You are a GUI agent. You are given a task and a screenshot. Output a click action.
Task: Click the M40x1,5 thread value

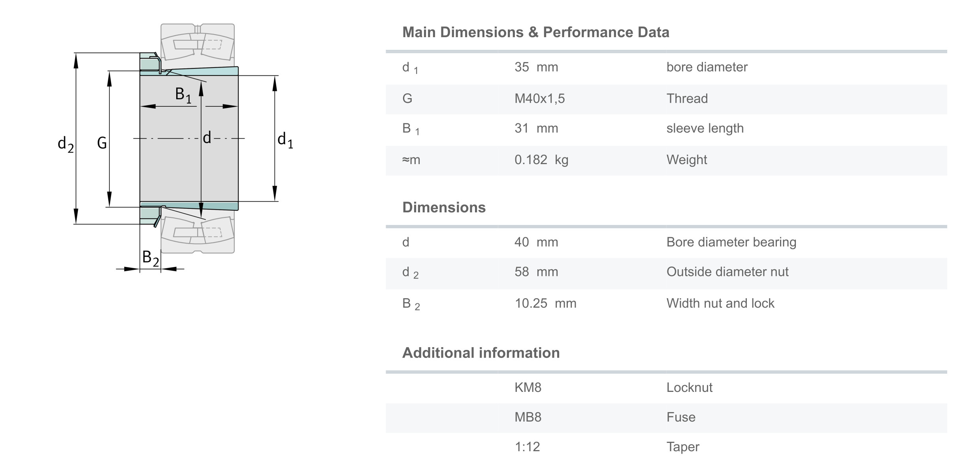point(539,98)
